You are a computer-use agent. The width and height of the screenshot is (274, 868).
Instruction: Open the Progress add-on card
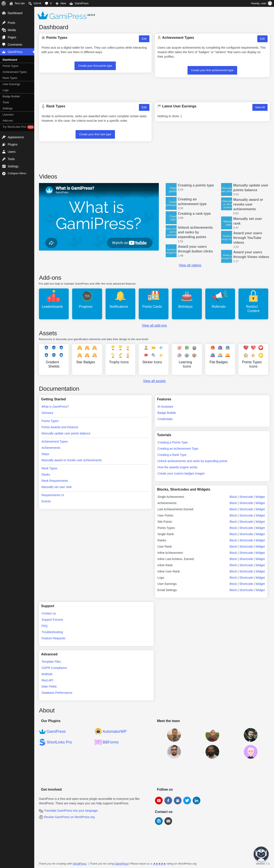coord(87,304)
